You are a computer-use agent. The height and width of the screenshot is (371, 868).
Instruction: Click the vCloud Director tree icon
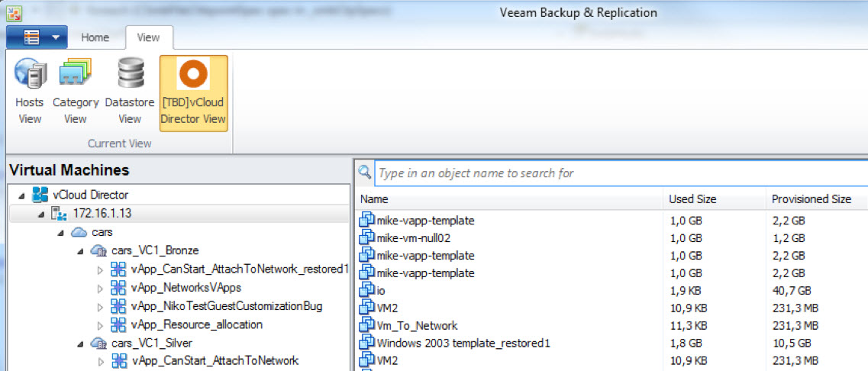(40, 195)
